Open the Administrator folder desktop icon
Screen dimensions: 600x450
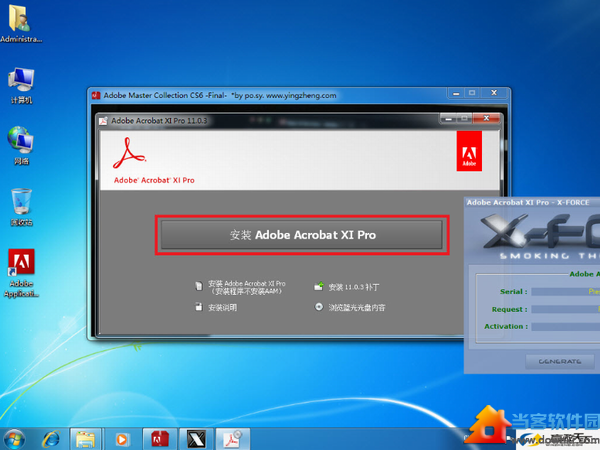click(21, 24)
